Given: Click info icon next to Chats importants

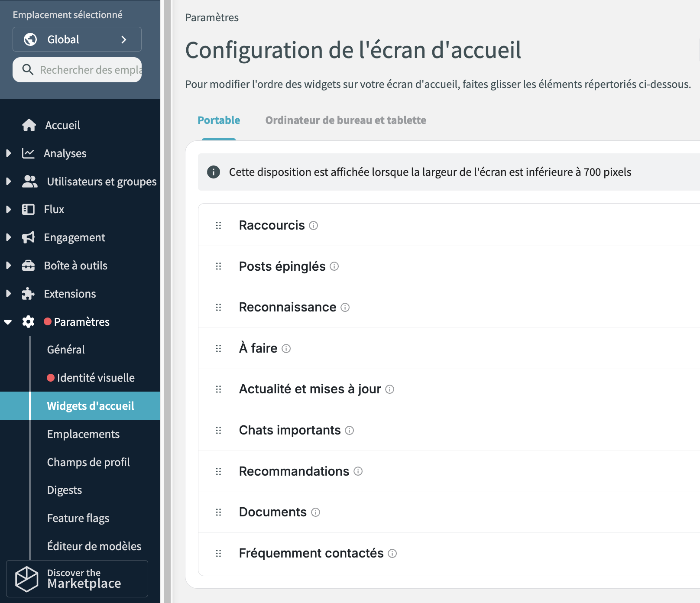Looking at the screenshot, I should (x=350, y=431).
